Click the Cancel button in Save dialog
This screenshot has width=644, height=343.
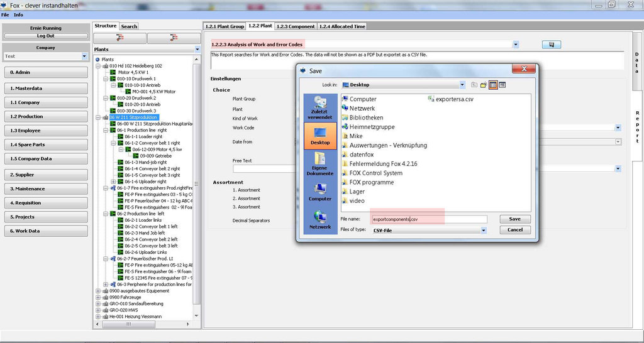(x=514, y=230)
